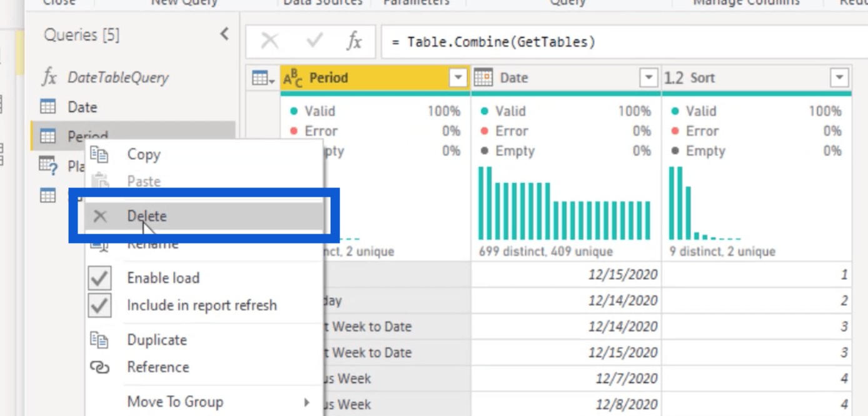Select the Sort column header

point(756,78)
